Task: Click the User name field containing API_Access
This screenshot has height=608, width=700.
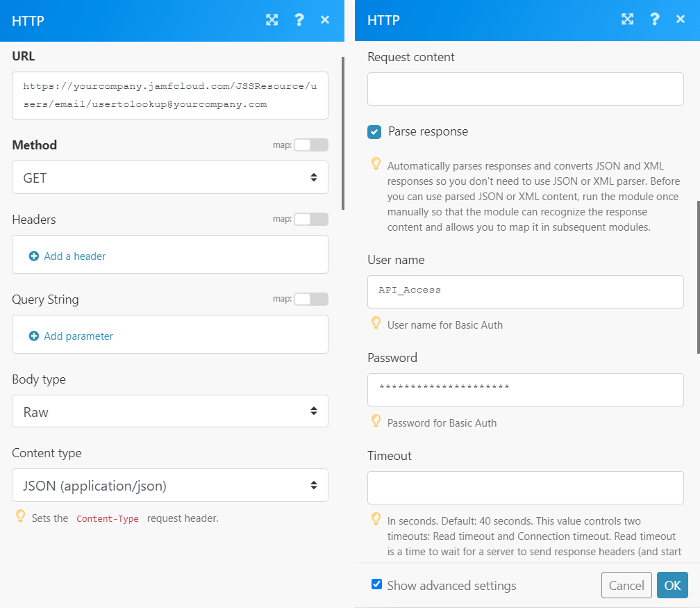Action: (526, 292)
